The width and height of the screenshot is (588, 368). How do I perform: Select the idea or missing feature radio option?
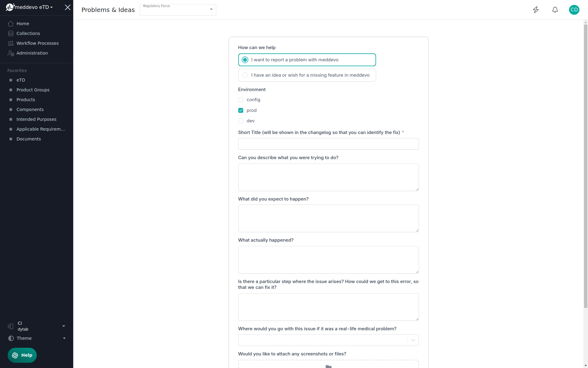pos(245,75)
